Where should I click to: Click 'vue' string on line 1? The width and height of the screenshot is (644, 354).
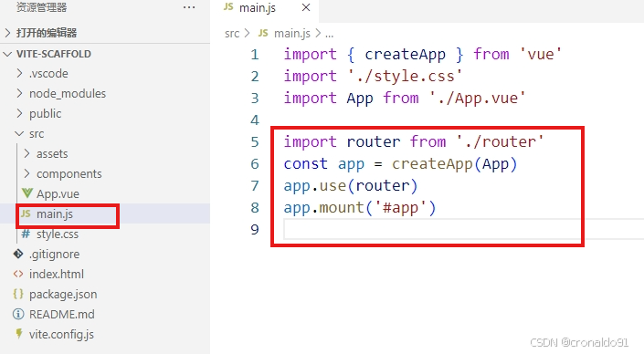click(x=540, y=54)
